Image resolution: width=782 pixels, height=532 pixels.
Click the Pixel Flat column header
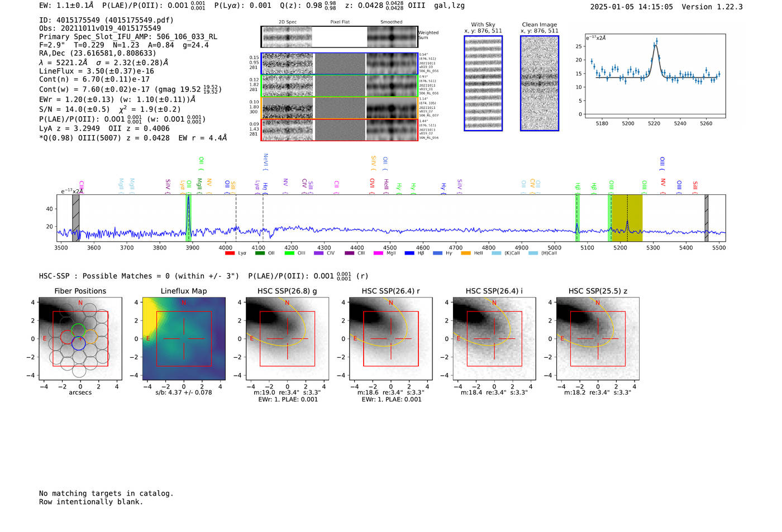point(340,22)
